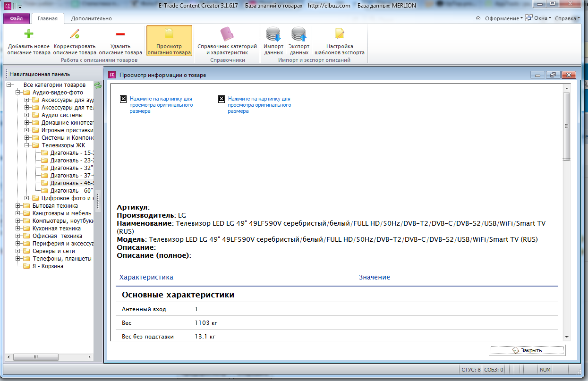Click Характеристика column header
This screenshot has height=381, width=588.
(x=146, y=277)
